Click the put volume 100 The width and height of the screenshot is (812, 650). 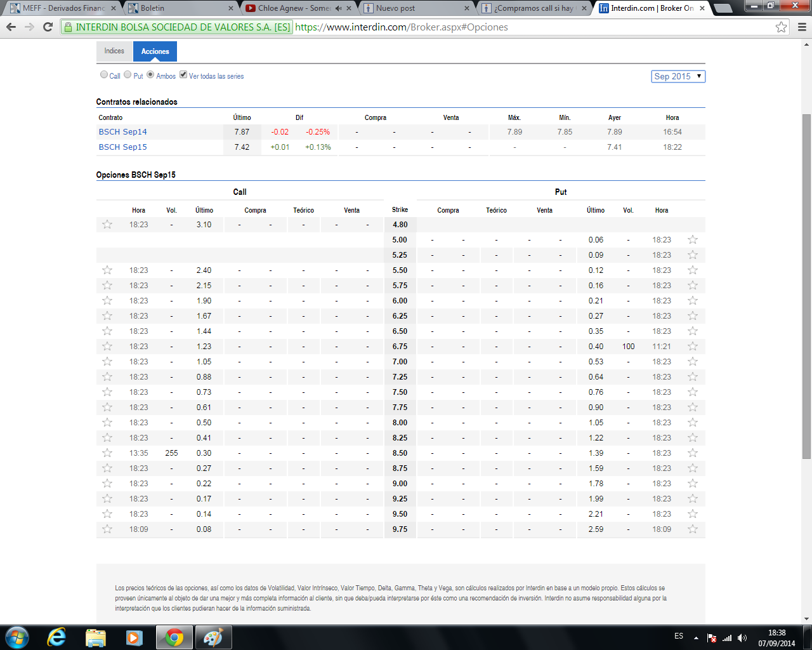click(x=628, y=346)
